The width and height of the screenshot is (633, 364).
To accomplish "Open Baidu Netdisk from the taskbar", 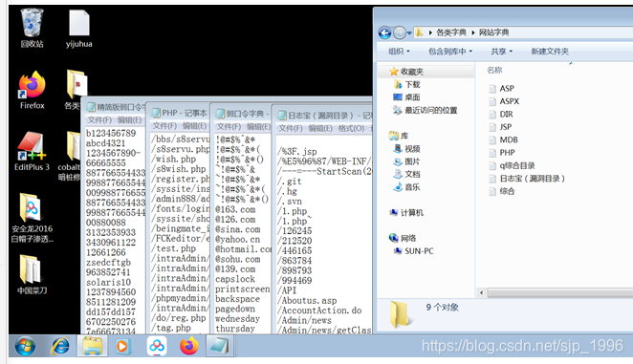I will (157, 346).
